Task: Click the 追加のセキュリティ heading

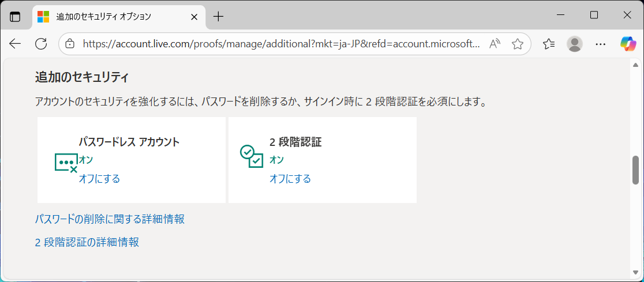Action: (x=82, y=77)
